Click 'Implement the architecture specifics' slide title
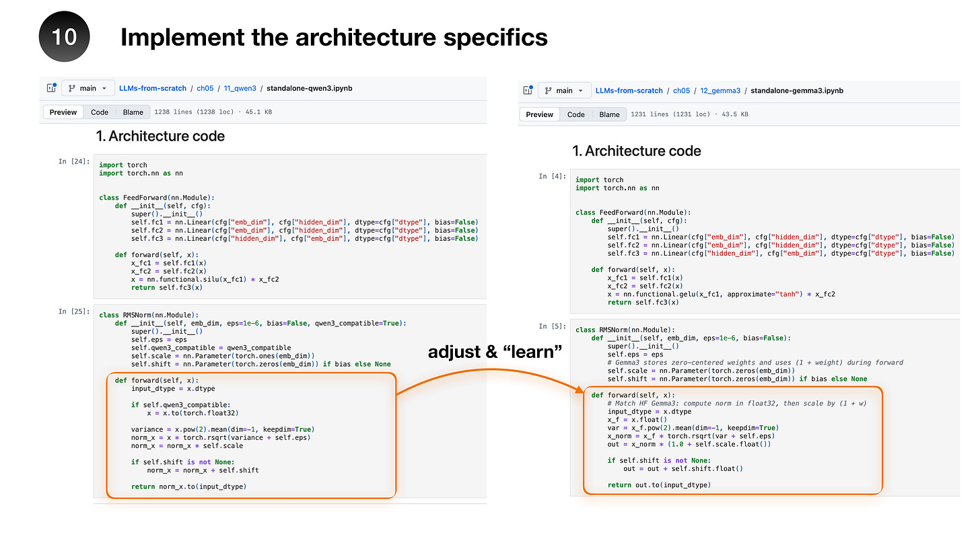Screen dimensions: 980x551 click(x=334, y=37)
